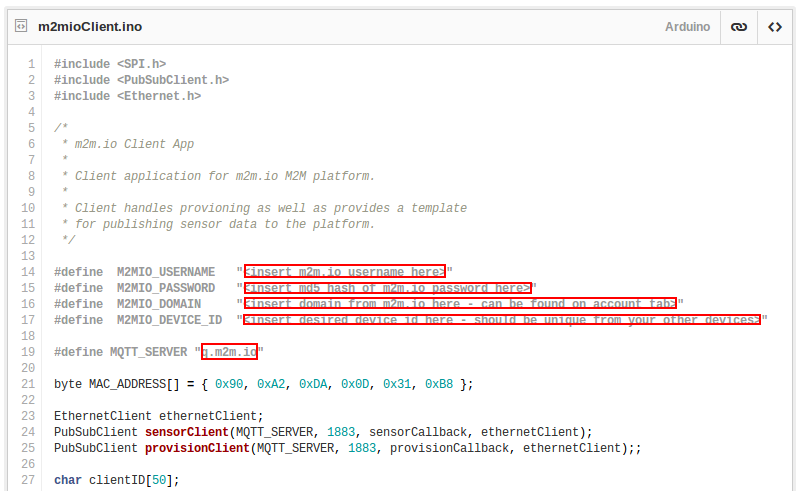Click the #include <PubSubClient.h> line
Image resolution: width=799 pixels, height=491 pixels.
pos(141,80)
